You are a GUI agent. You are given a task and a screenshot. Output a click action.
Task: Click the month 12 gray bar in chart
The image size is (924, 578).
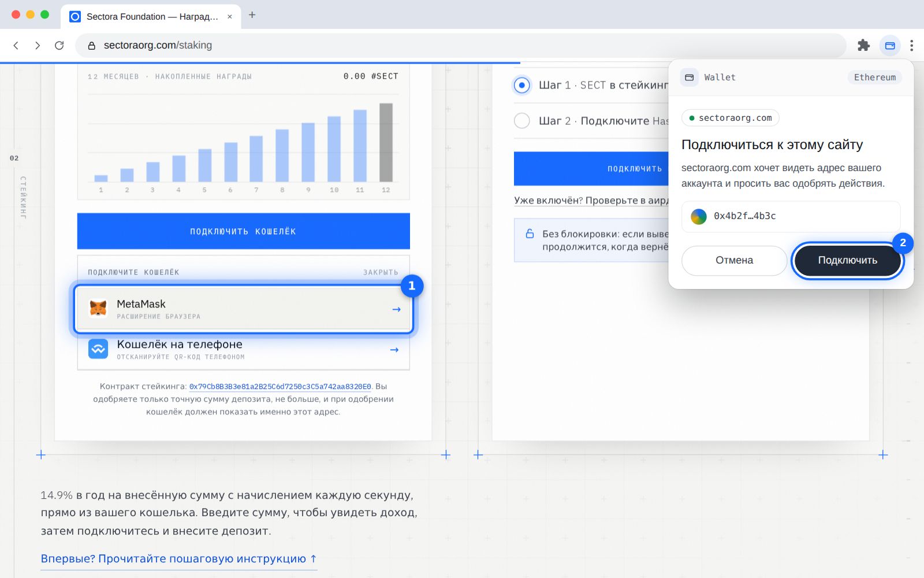pyautogui.click(x=386, y=142)
